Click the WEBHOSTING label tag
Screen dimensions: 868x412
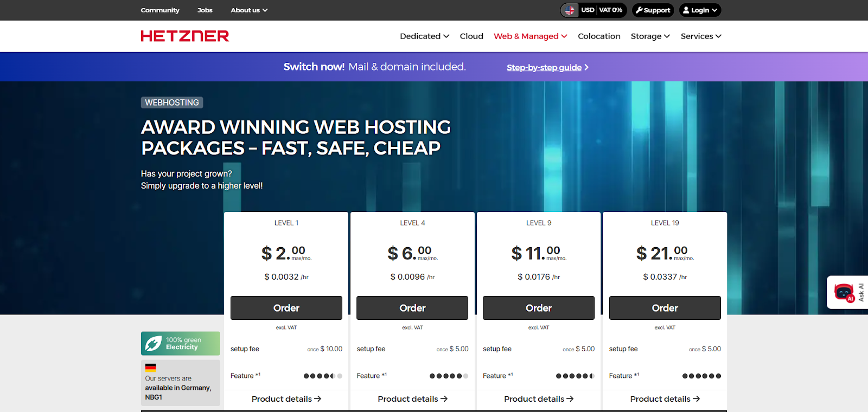click(172, 102)
